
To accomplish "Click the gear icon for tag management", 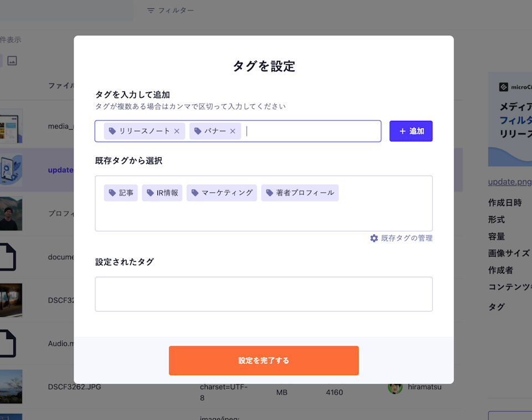I will (x=374, y=238).
